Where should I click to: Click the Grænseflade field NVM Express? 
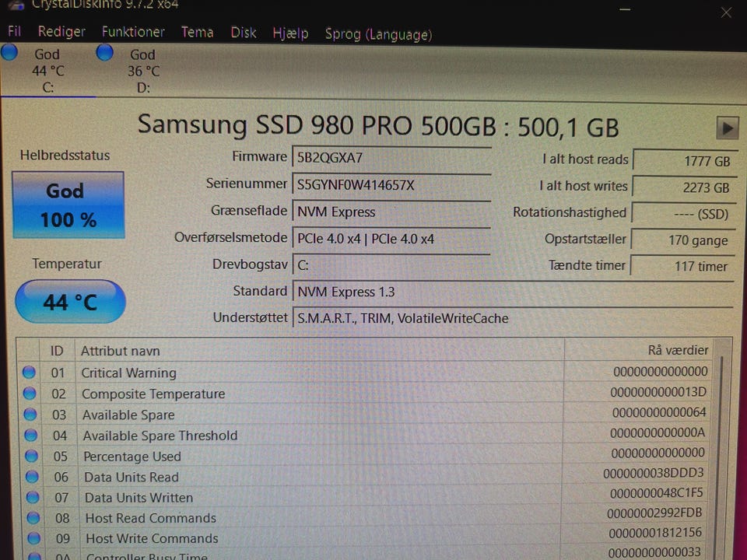391,212
